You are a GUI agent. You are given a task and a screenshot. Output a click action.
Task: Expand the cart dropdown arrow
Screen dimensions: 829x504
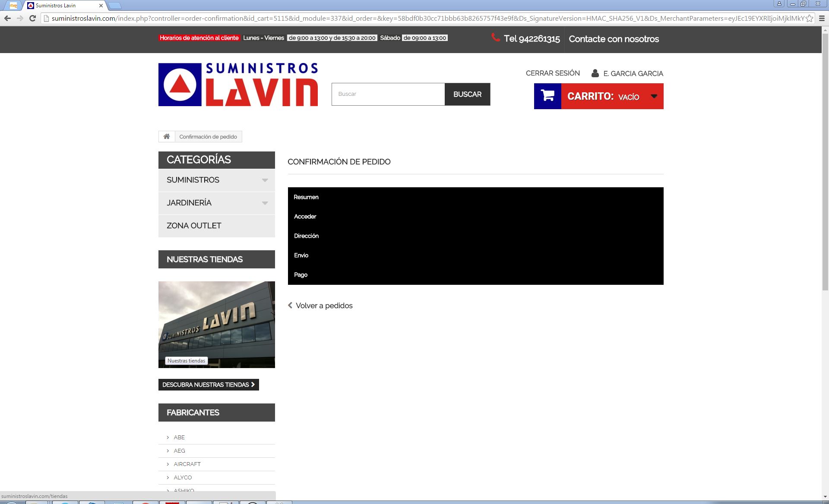(x=654, y=96)
